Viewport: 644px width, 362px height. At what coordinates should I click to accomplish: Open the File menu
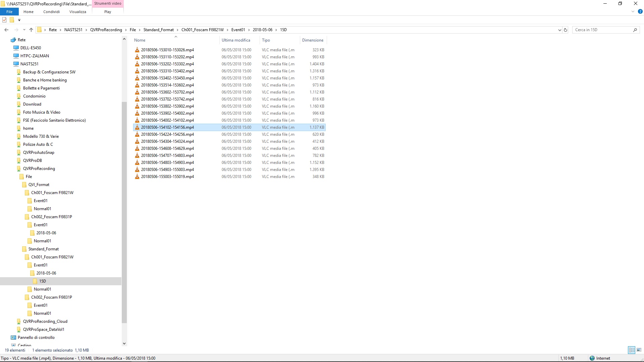coord(9,12)
